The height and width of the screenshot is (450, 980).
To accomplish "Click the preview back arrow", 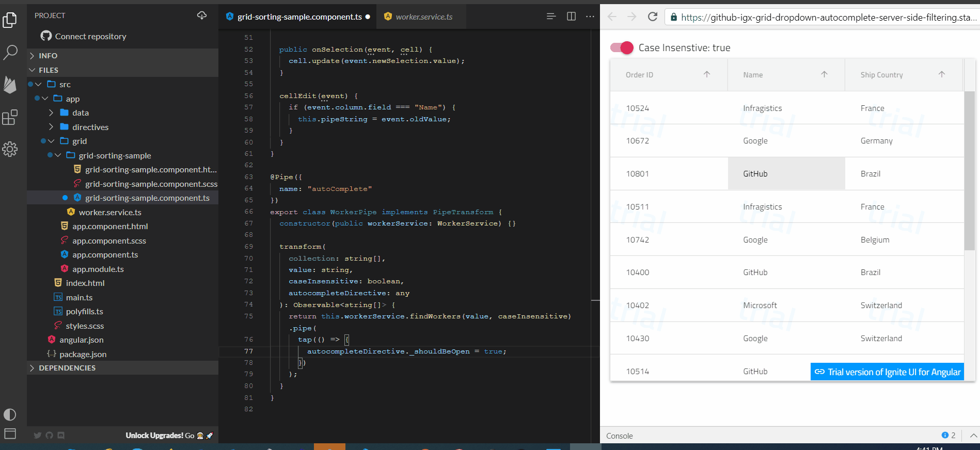I will [x=612, y=17].
